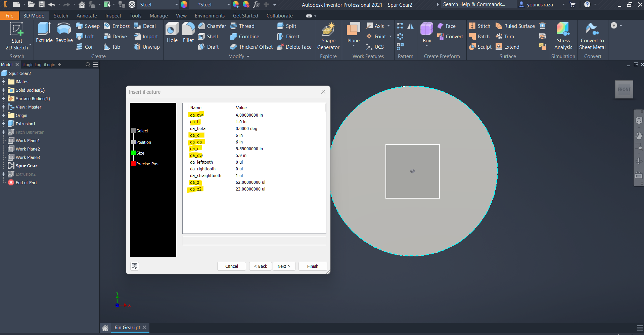Viewport: 644px width, 335px height.
Task: Expand the Modify panel dropdown arrow
Action: click(x=247, y=56)
